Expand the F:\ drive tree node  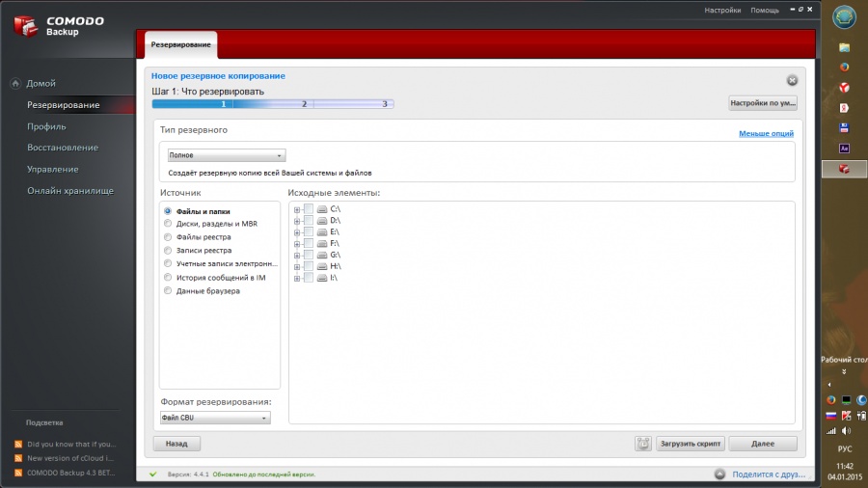click(x=297, y=244)
